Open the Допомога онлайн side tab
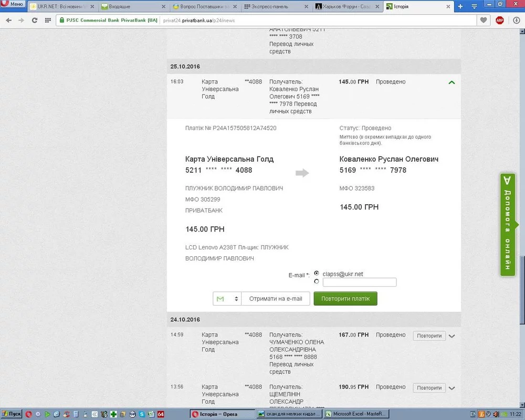The image size is (525, 420). 508,224
